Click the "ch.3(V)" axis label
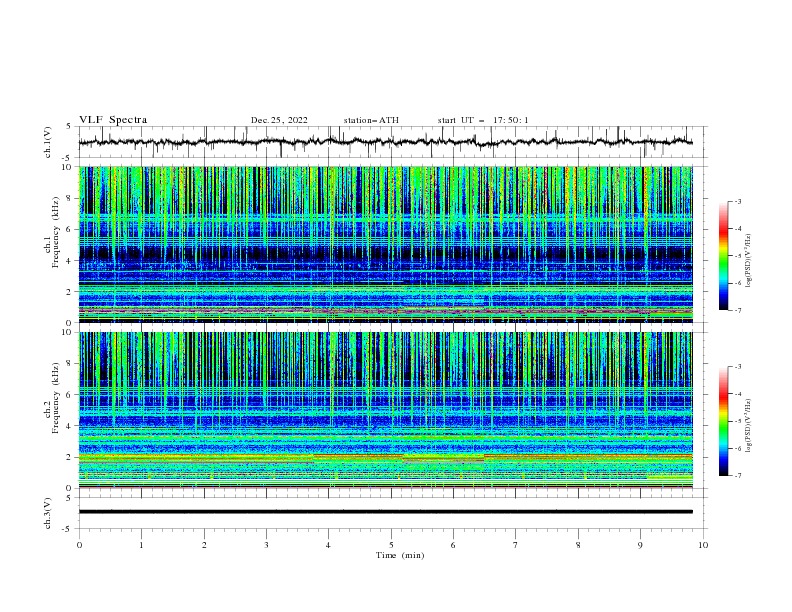 pyautogui.click(x=48, y=513)
